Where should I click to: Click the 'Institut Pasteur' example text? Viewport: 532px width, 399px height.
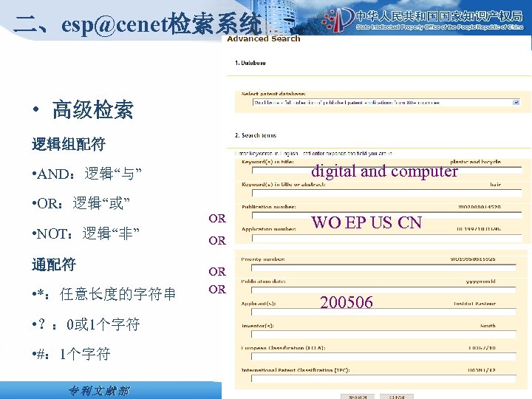point(474,304)
